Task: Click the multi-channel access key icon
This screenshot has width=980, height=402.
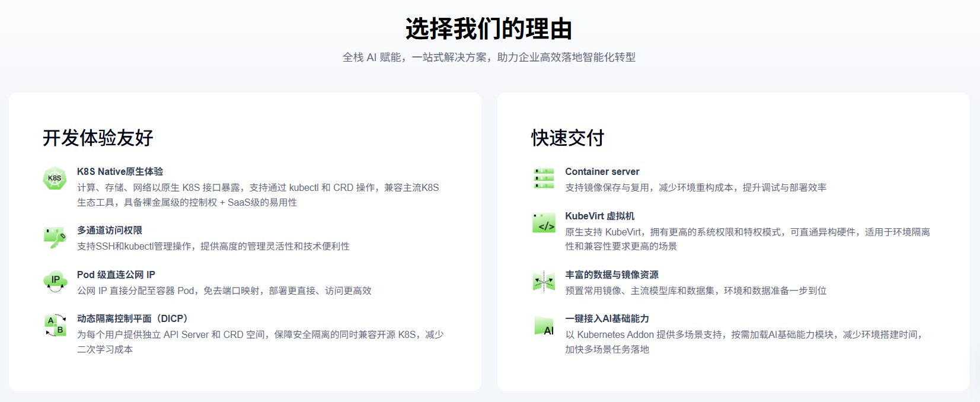Action: click(55, 237)
